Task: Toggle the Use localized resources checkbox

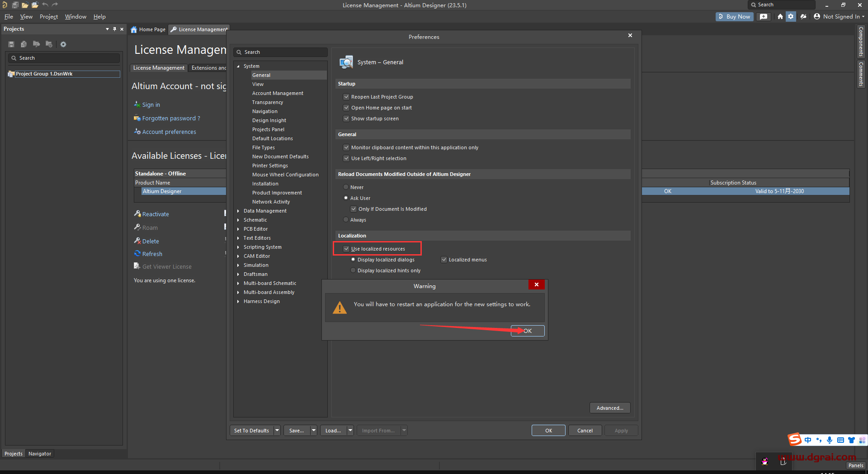Action: tap(346, 249)
